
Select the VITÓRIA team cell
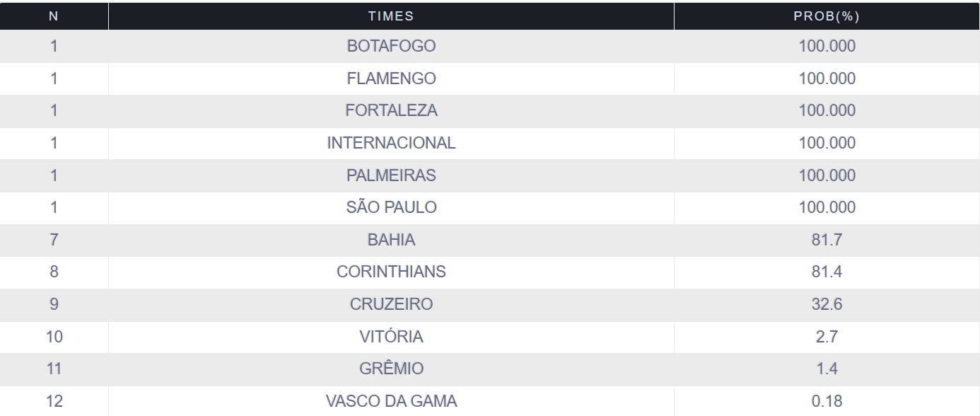(391, 337)
